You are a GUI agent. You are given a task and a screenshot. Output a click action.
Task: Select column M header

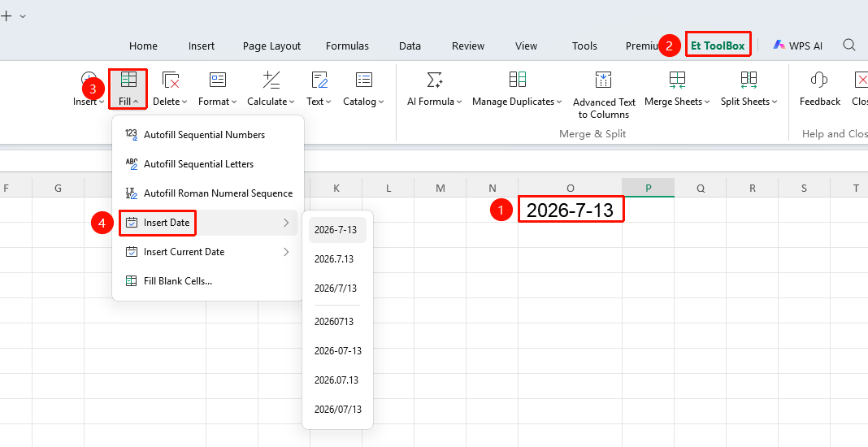(440, 189)
